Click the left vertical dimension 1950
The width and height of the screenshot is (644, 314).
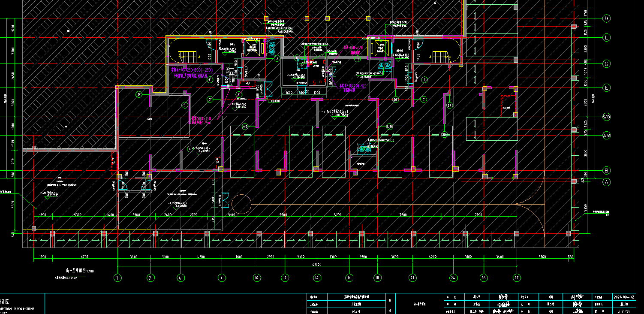pos(13,29)
